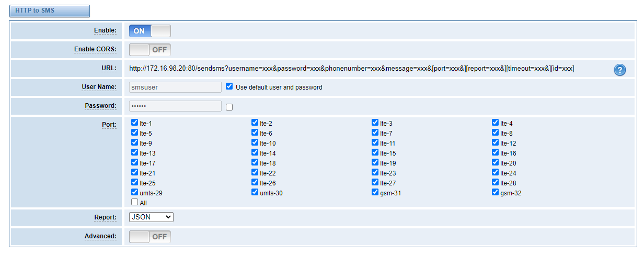
Task: Uncheck the umts-30 port checkbox
Action: (x=255, y=192)
